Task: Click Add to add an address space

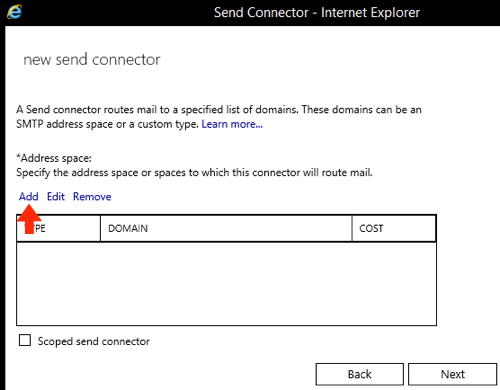Action: (29, 196)
